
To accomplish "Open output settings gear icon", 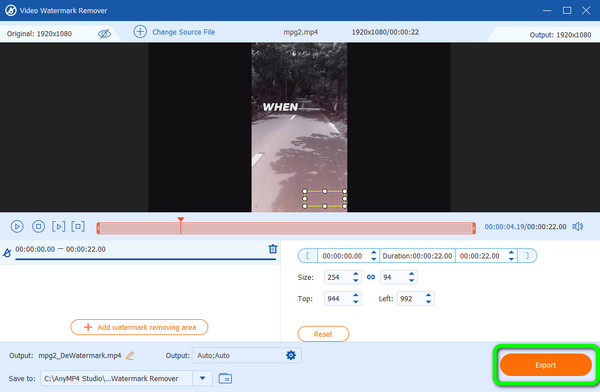I will point(291,355).
